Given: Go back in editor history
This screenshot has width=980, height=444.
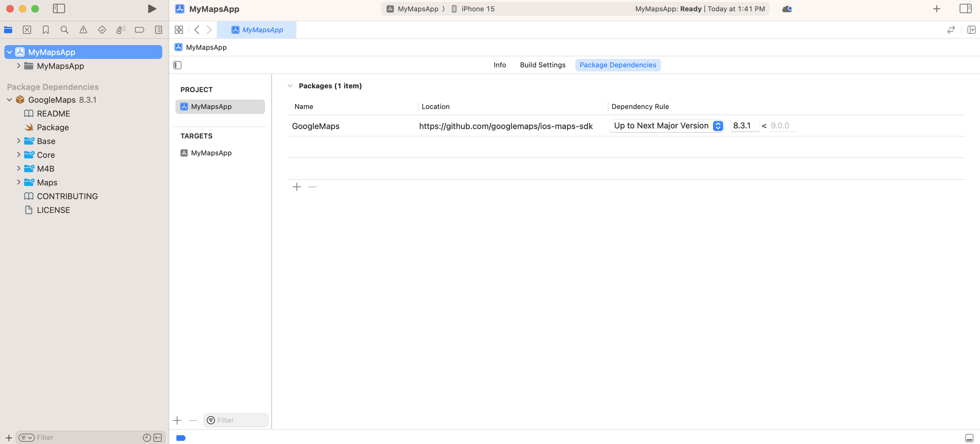Looking at the screenshot, I should pos(196,30).
